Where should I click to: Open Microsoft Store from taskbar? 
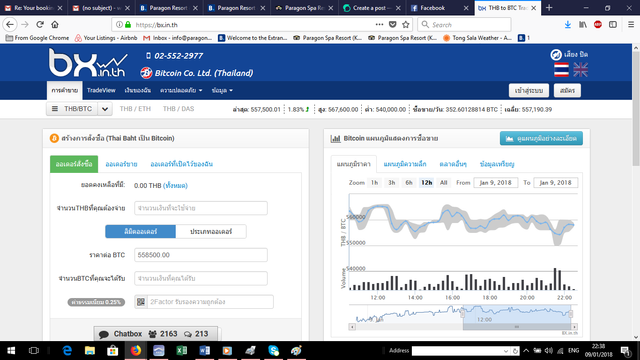pyautogui.click(x=113, y=351)
